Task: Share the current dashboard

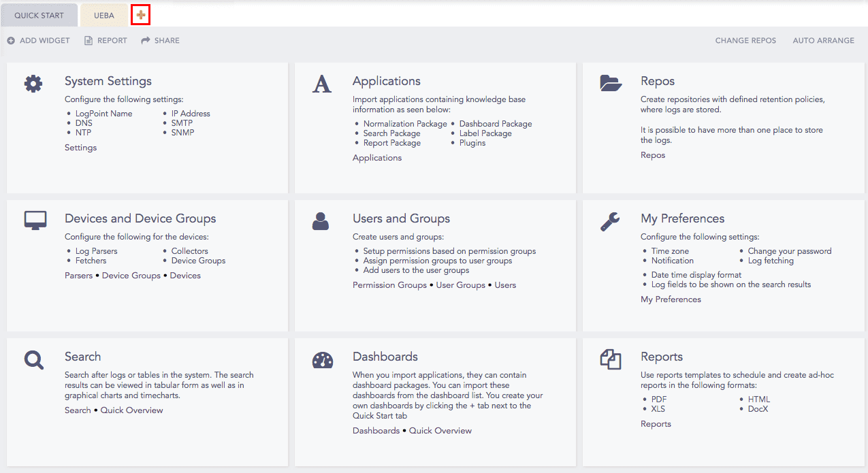Action: click(x=160, y=41)
